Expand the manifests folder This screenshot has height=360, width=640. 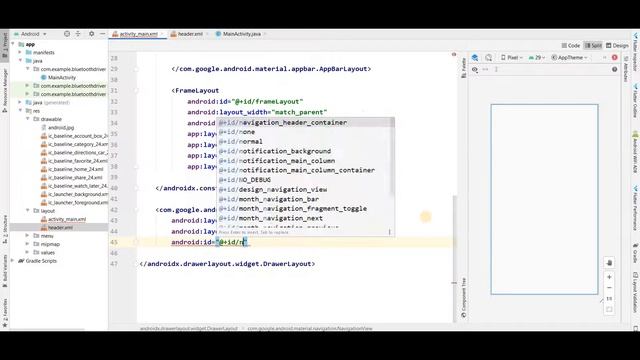tap(20, 52)
